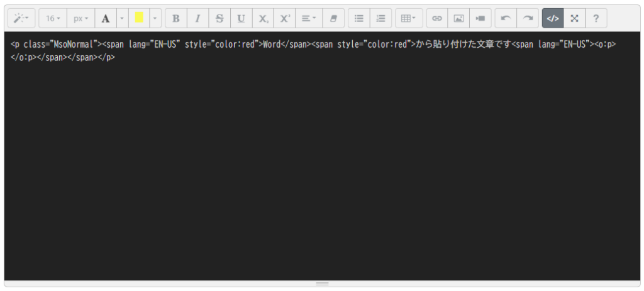Apply subscript formatting

pos(262,18)
